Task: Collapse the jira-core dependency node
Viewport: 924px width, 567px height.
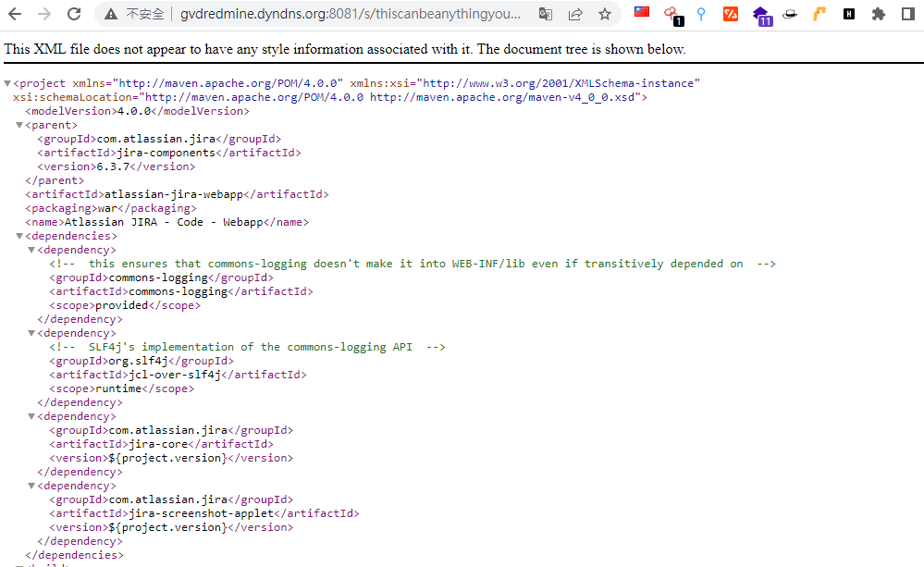Action: [31, 416]
